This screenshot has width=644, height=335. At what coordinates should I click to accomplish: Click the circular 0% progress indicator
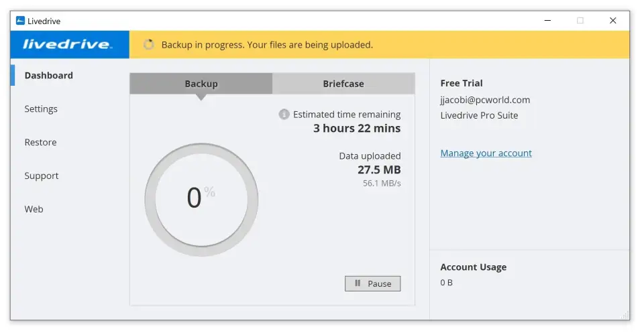click(201, 199)
